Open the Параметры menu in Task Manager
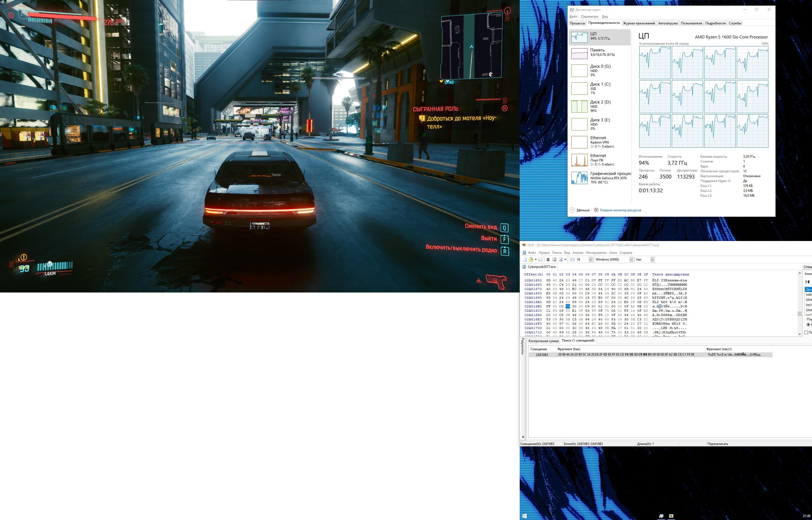Image resolution: width=812 pixels, height=520 pixels. pyautogui.click(x=590, y=17)
